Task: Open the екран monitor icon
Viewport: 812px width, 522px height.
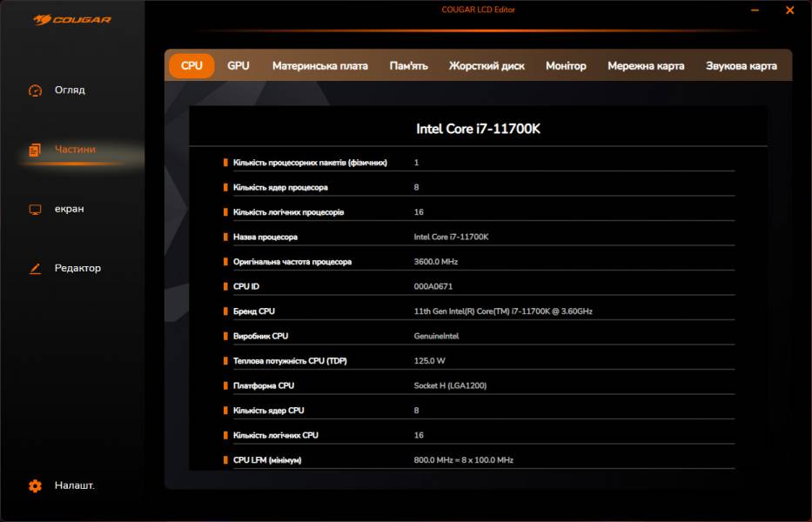Action: pyautogui.click(x=35, y=210)
